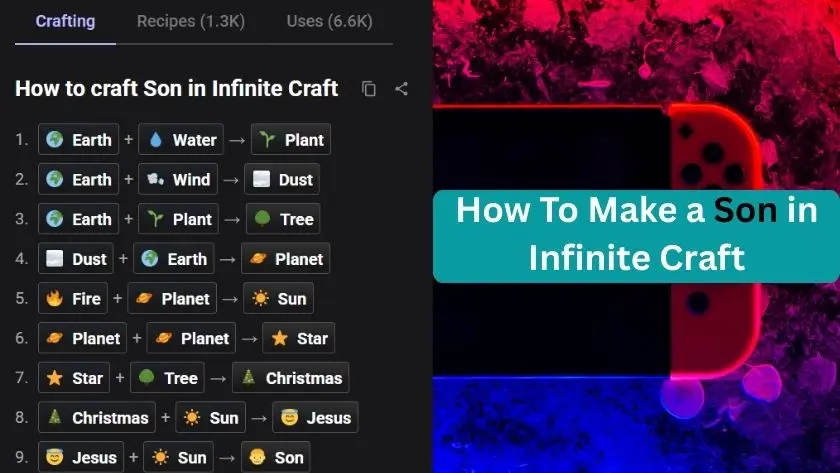Switch to the Crafting tab
The image size is (840, 473).
65,21
